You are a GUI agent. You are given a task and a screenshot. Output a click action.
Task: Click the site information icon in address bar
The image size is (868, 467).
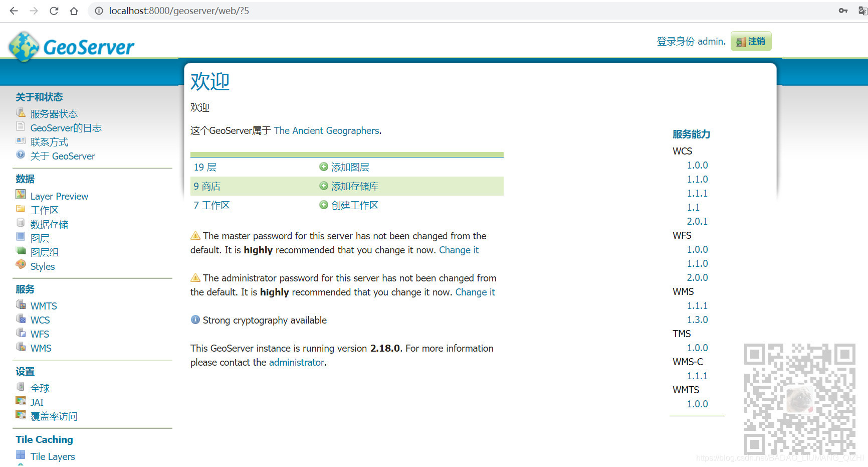pyautogui.click(x=99, y=11)
